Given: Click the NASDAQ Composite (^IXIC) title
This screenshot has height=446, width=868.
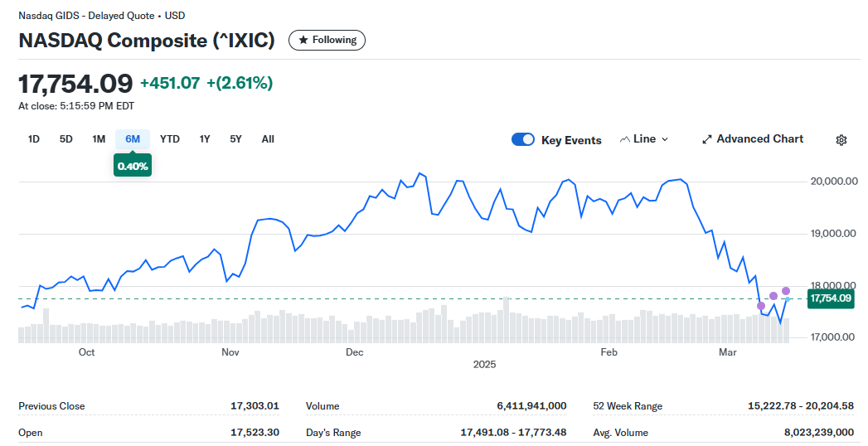Looking at the screenshot, I should [x=147, y=41].
